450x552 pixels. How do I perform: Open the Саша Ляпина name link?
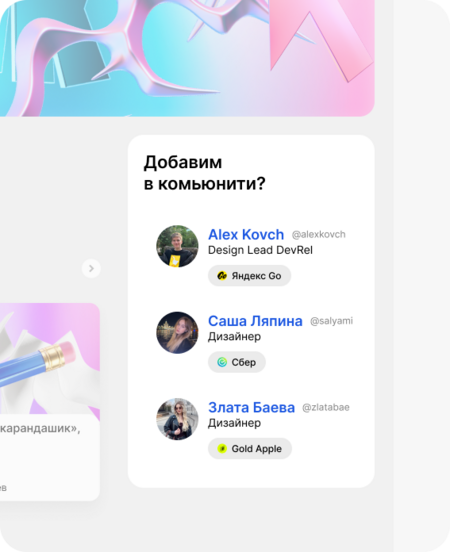click(255, 321)
